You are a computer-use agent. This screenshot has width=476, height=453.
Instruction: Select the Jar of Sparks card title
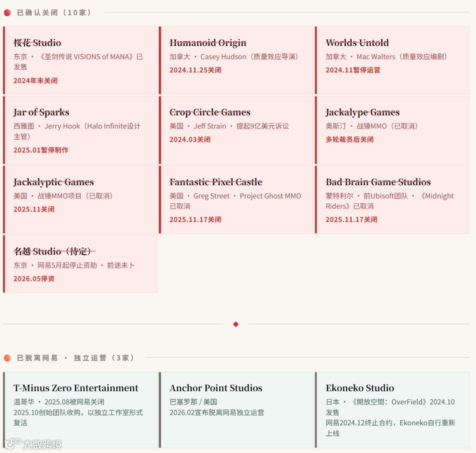pos(41,112)
